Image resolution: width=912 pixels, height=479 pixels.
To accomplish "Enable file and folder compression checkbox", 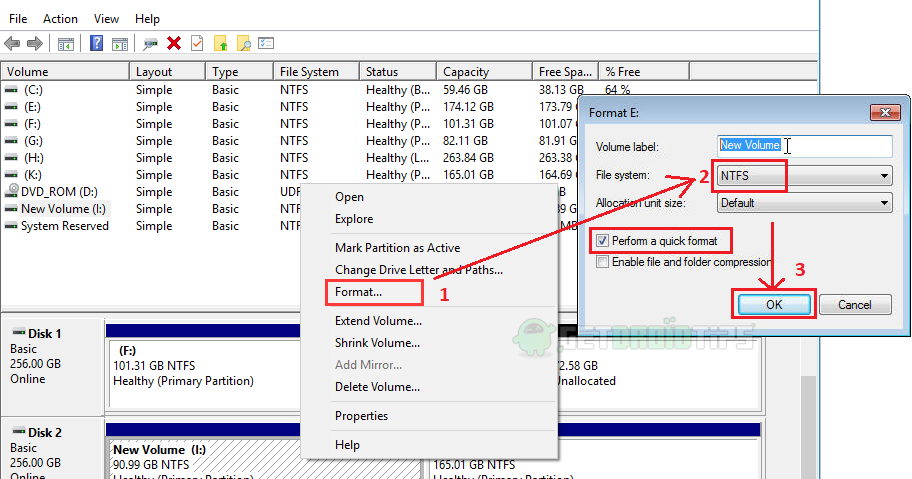I will point(602,262).
